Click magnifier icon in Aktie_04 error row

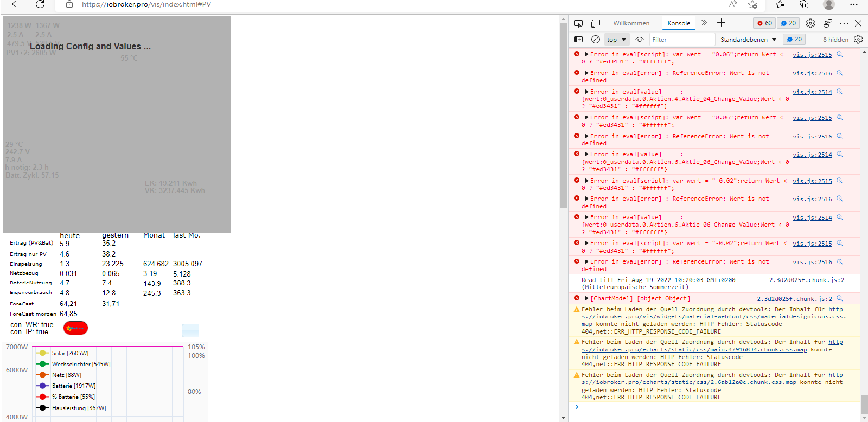(x=839, y=92)
